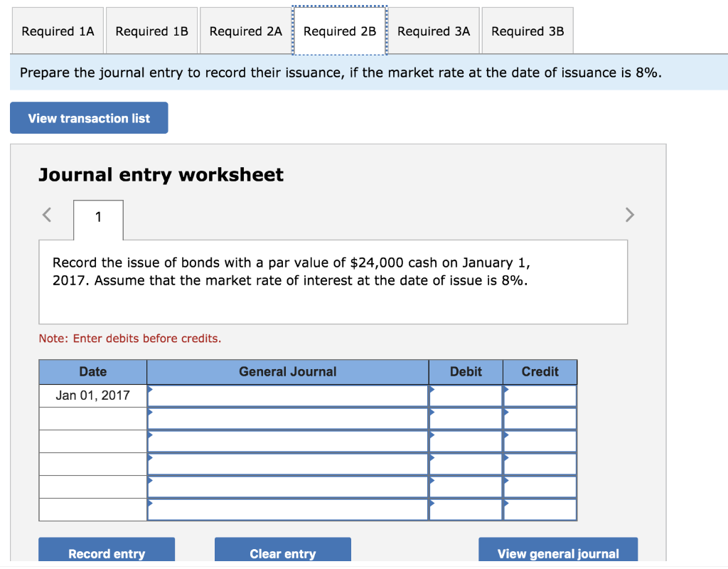This screenshot has height=569, width=728.
Task: Click the 'Record the issue of bonds' description text
Action: (291, 272)
